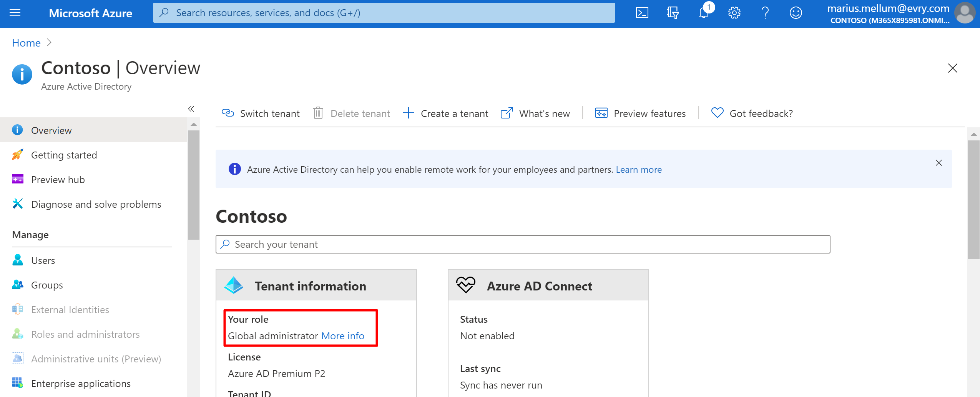Open the More info link about your role

[x=342, y=335]
